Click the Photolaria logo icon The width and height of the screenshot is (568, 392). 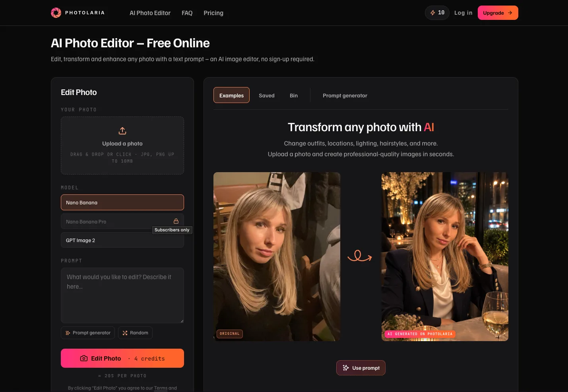pyautogui.click(x=56, y=13)
